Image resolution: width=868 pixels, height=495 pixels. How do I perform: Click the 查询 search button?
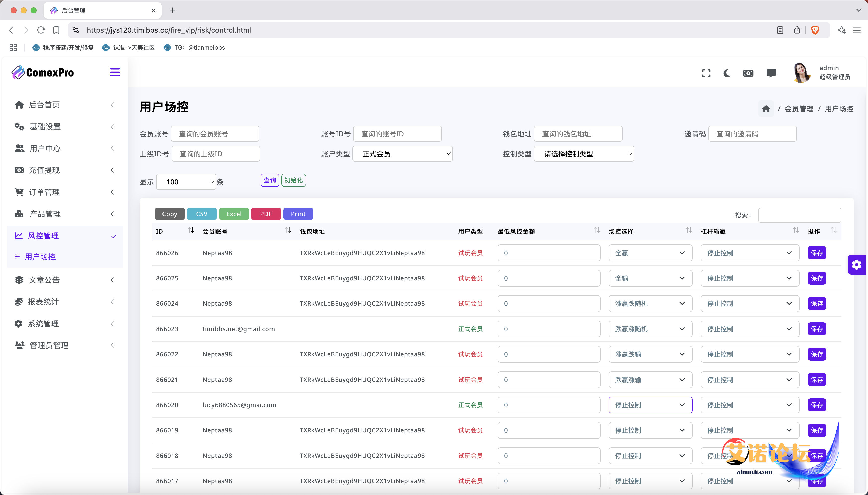pyautogui.click(x=270, y=180)
